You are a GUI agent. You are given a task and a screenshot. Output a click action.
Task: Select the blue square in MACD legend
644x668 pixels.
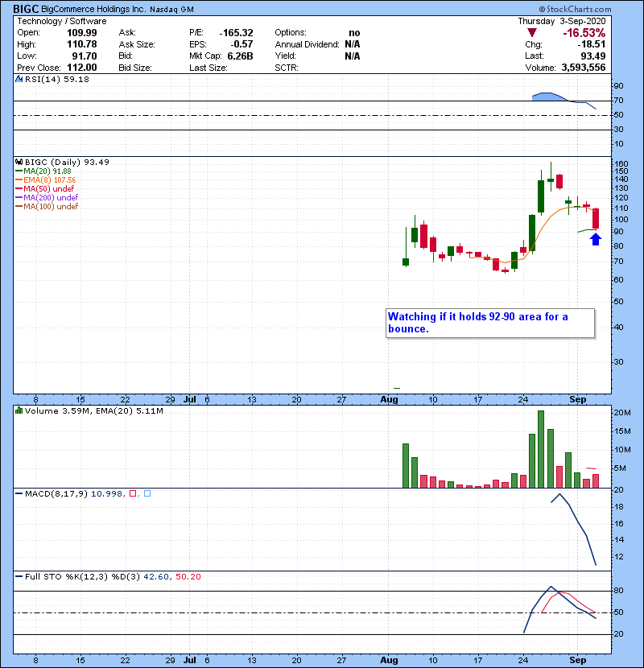click(x=147, y=494)
